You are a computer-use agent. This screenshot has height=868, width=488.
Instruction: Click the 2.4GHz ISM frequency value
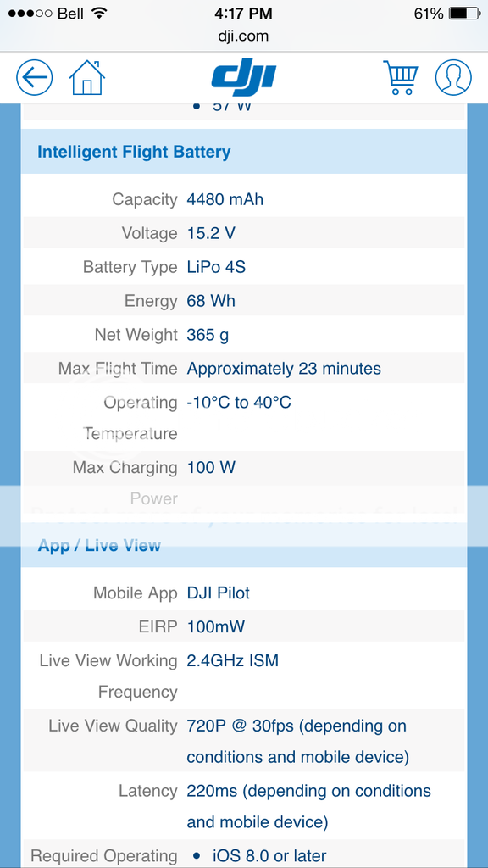(232, 660)
